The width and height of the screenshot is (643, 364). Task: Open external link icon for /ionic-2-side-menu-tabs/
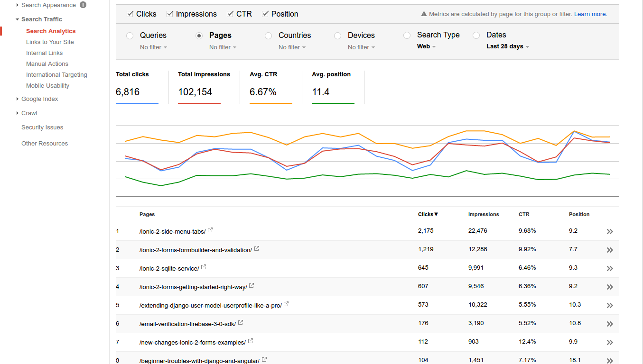click(x=210, y=230)
